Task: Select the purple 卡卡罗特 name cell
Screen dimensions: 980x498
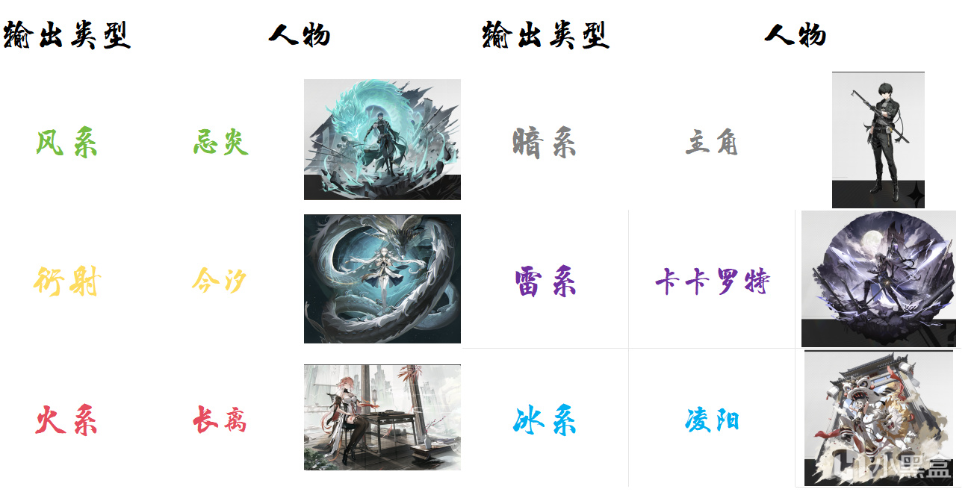Action: click(713, 282)
